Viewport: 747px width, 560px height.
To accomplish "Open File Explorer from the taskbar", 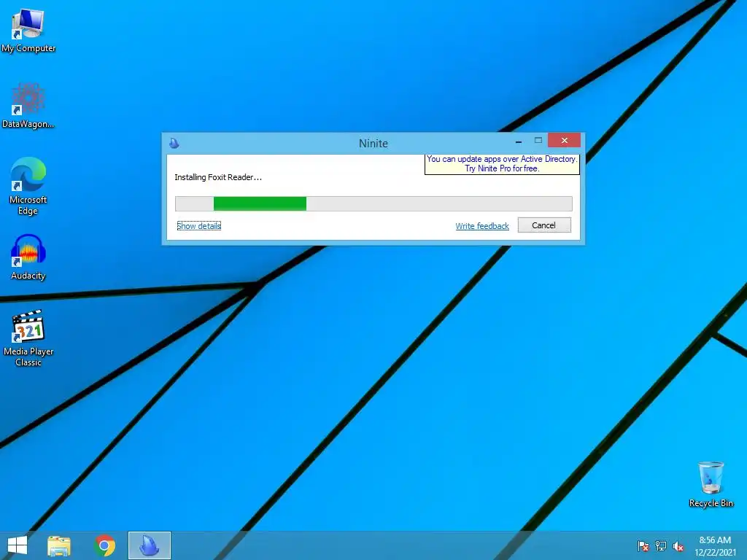I will 59,545.
